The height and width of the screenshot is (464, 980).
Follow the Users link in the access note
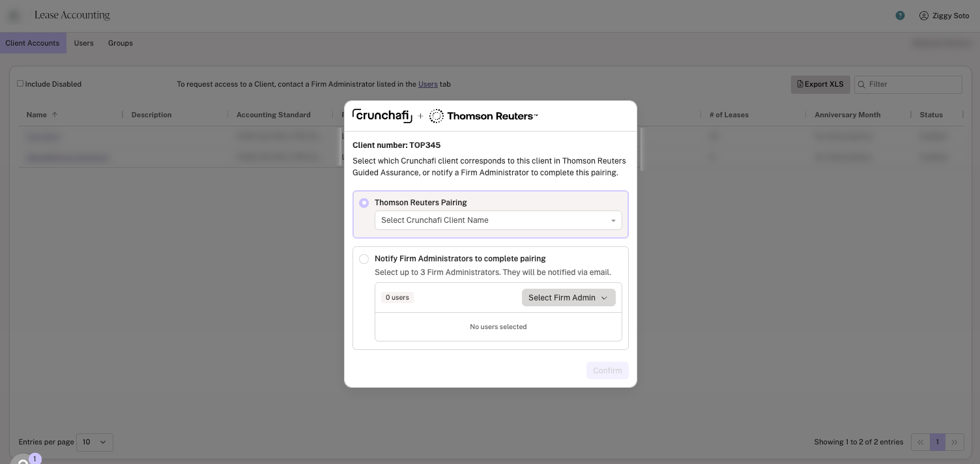coord(428,84)
